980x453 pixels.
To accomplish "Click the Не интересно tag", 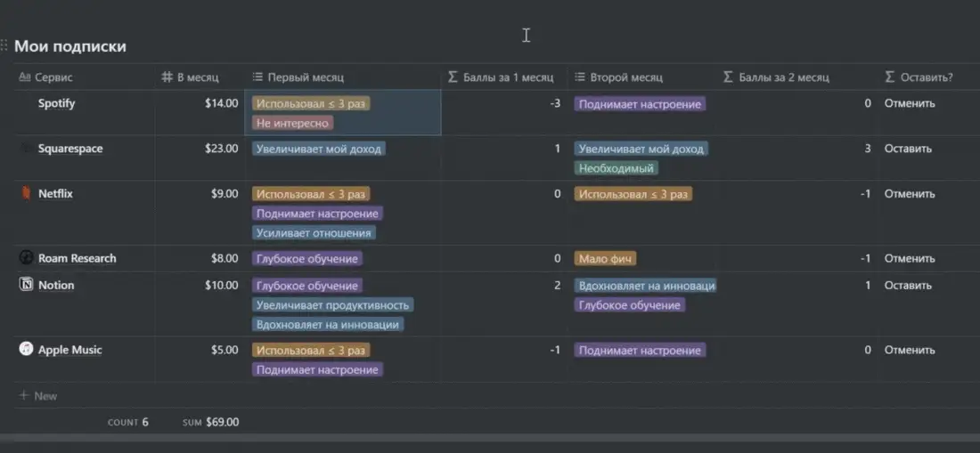I will 292,124.
